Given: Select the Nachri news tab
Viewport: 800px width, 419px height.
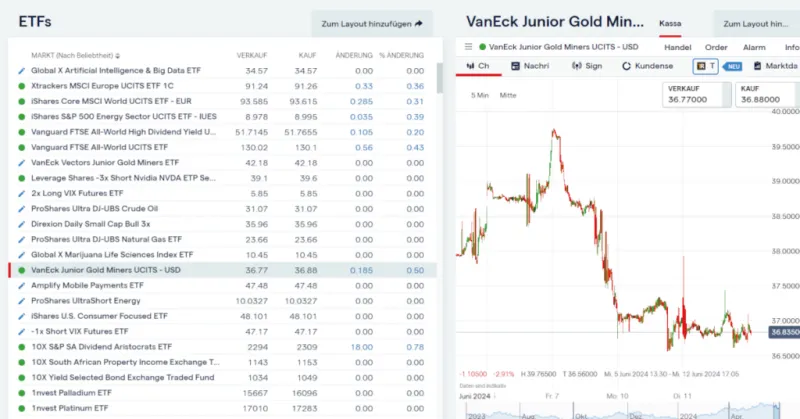Looking at the screenshot, I should [x=530, y=66].
